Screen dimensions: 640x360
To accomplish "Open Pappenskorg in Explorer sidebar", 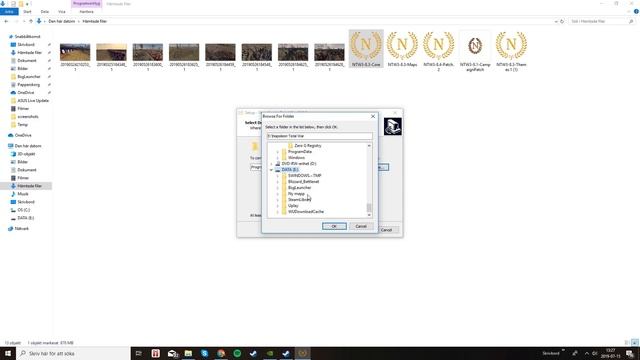I will [x=29, y=84].
